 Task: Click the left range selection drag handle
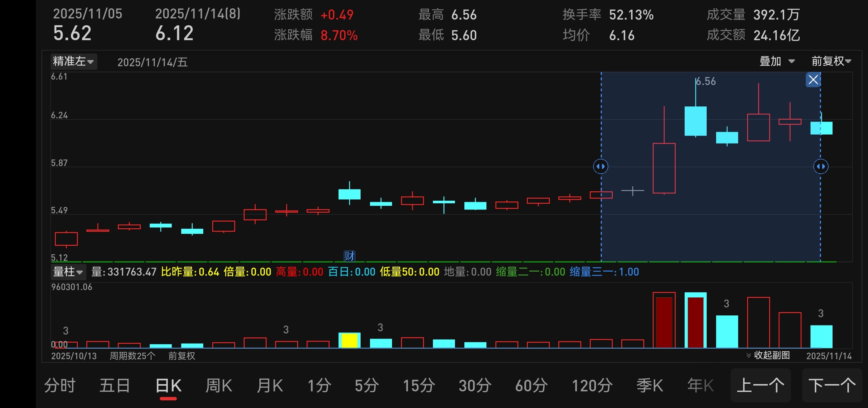[x=601, y=166]
